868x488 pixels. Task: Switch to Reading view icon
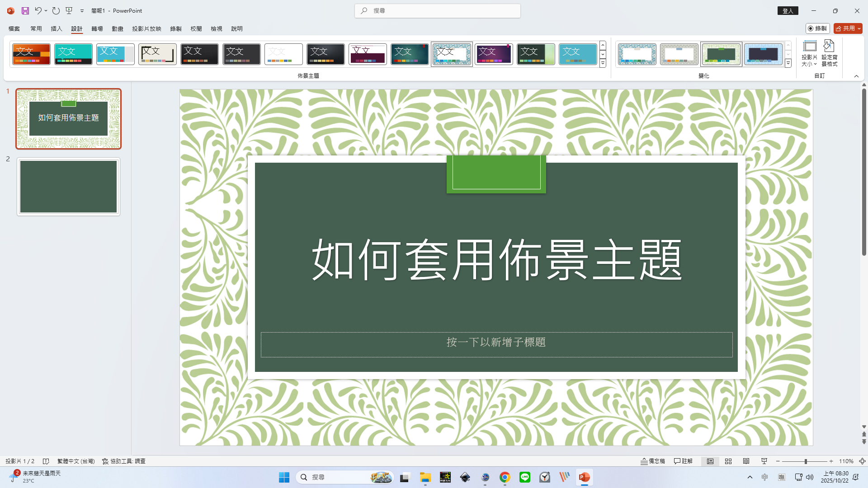point(746,461)
